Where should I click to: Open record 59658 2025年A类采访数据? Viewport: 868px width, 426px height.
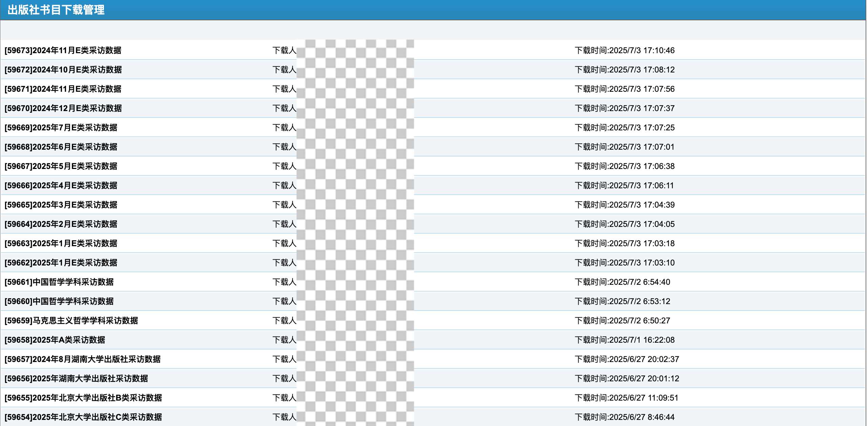tap(55, 340)
